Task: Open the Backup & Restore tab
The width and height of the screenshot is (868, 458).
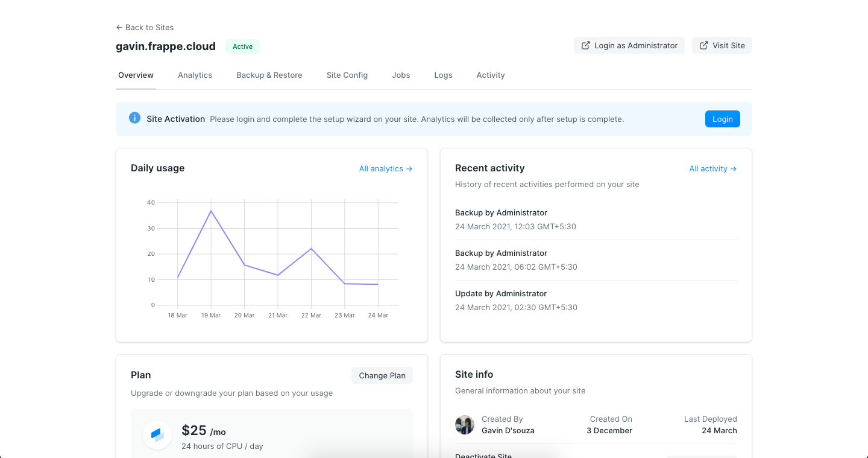Action: [x=269, y=75]
